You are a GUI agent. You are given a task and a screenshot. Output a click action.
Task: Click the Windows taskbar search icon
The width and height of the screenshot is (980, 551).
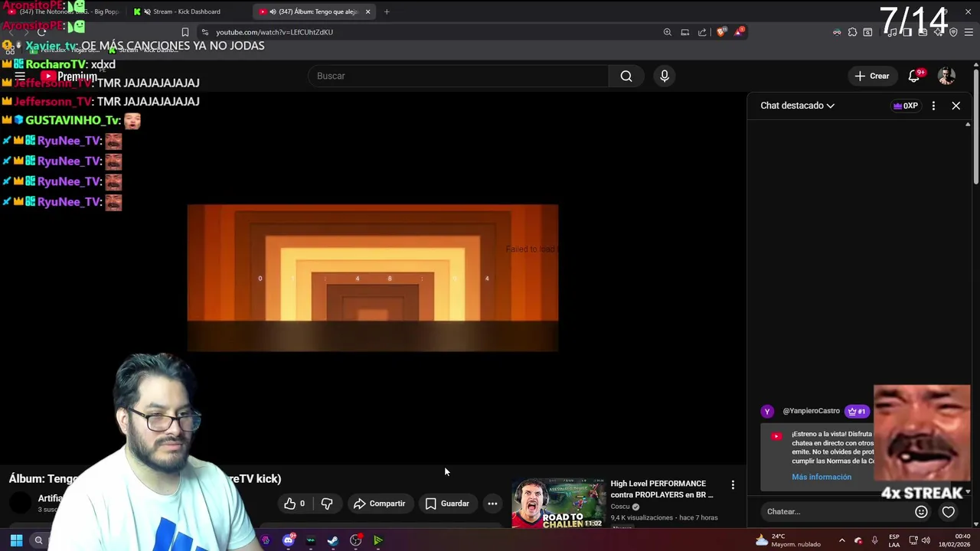38,540
